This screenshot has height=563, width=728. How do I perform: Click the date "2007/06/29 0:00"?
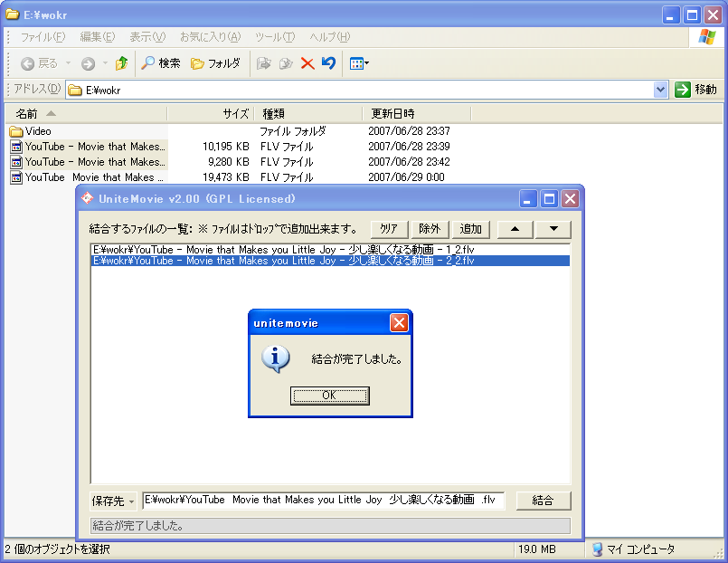click(406, 177)
